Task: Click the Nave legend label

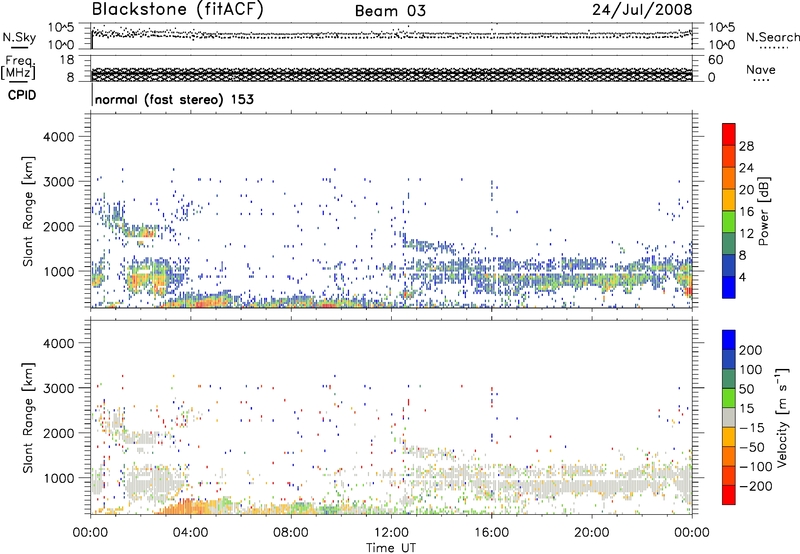Action: pos(760,70)
